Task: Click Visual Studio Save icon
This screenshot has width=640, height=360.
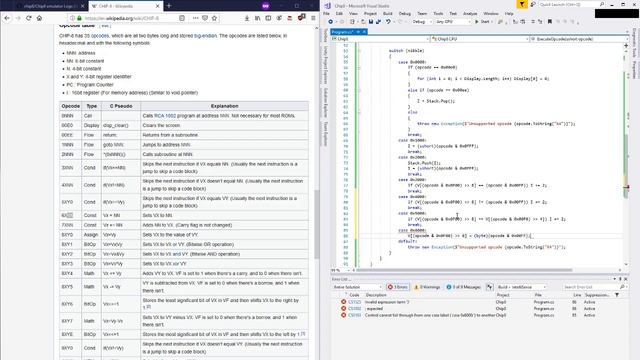Action: pos(371,22)
